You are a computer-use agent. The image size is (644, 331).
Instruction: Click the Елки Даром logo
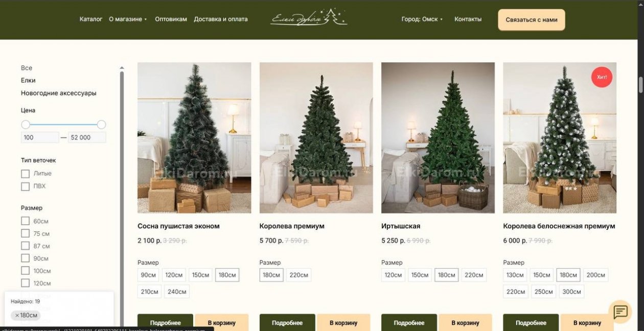(x=309, y=18)
